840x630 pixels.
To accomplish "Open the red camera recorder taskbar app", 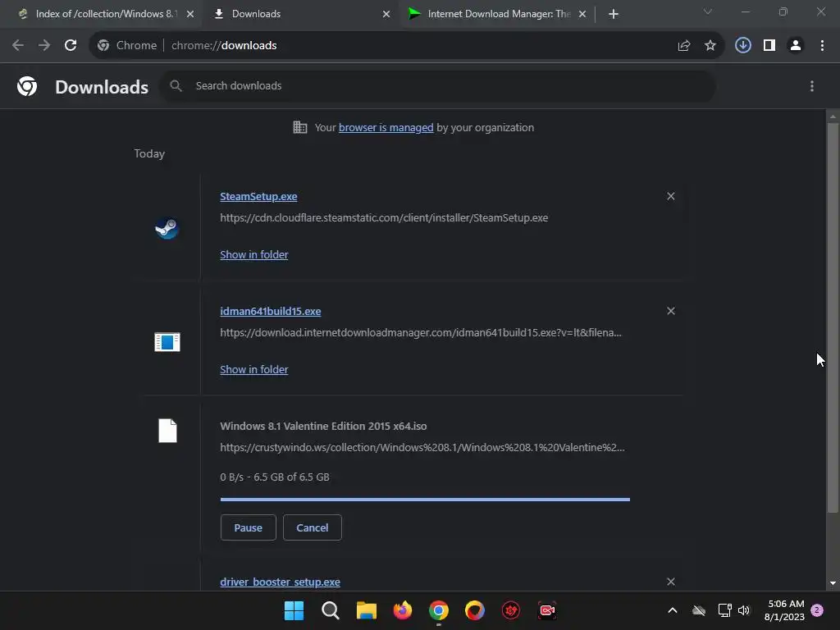I will [x=547, y=610].
